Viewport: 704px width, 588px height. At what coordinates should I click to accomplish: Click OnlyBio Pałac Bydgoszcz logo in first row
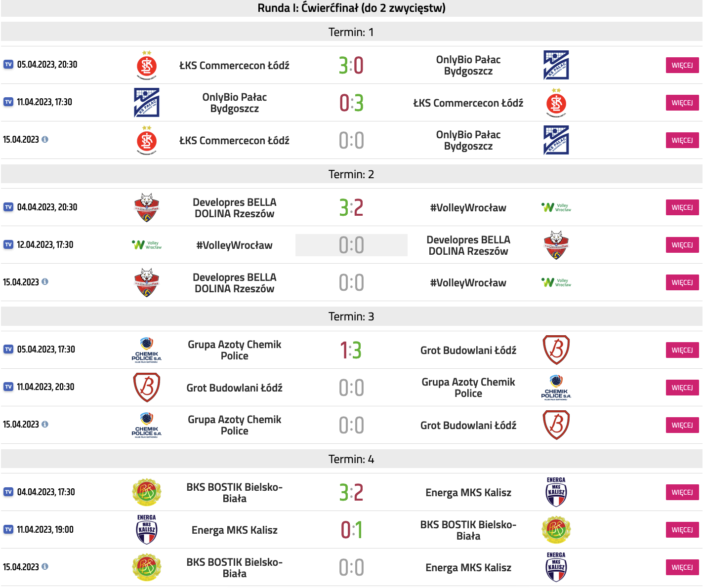point(556,65)
